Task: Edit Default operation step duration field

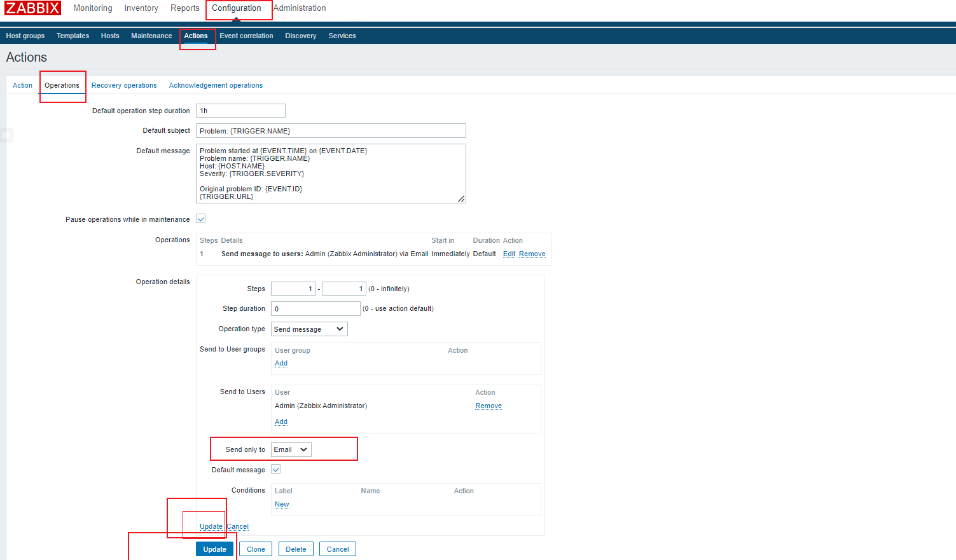Action: pyautogui.click(x=240, y=111)
